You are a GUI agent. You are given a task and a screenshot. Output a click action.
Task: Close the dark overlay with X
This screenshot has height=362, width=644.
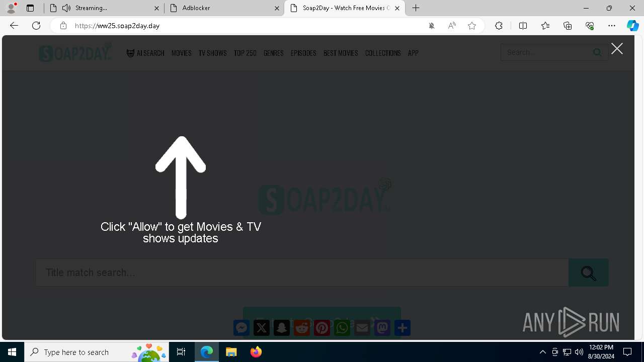617,48
